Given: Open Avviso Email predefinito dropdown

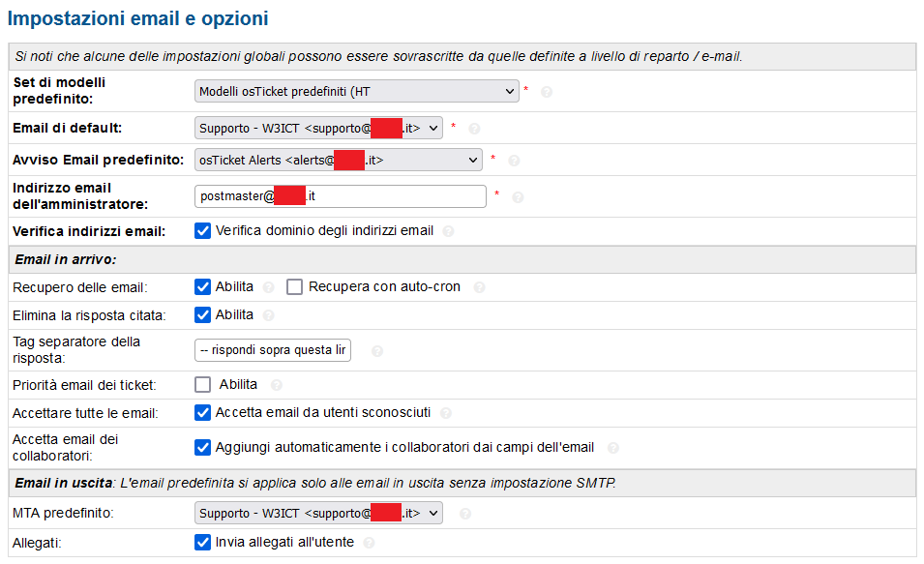Looking at the screenshot, I should click(339, 160).
